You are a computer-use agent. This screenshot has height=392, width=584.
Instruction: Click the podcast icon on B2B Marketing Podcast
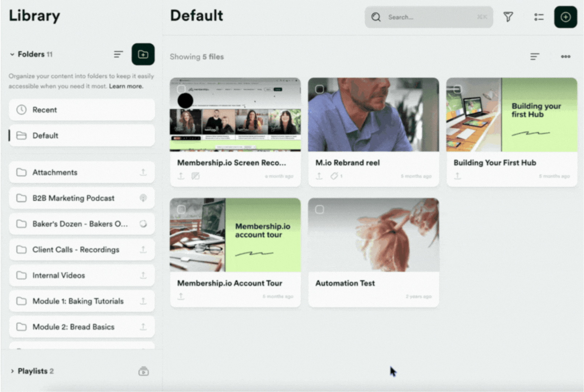[143, 198]
